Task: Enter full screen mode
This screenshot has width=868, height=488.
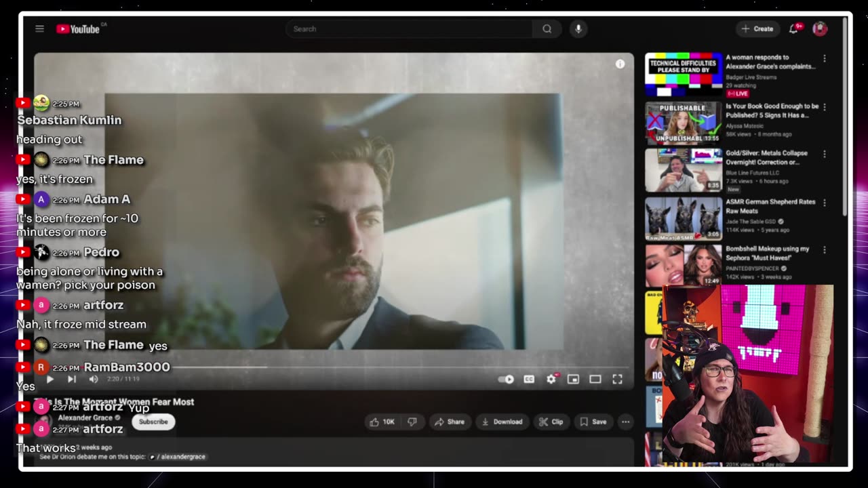Action: pyautogui.click(x=617, y=379)
